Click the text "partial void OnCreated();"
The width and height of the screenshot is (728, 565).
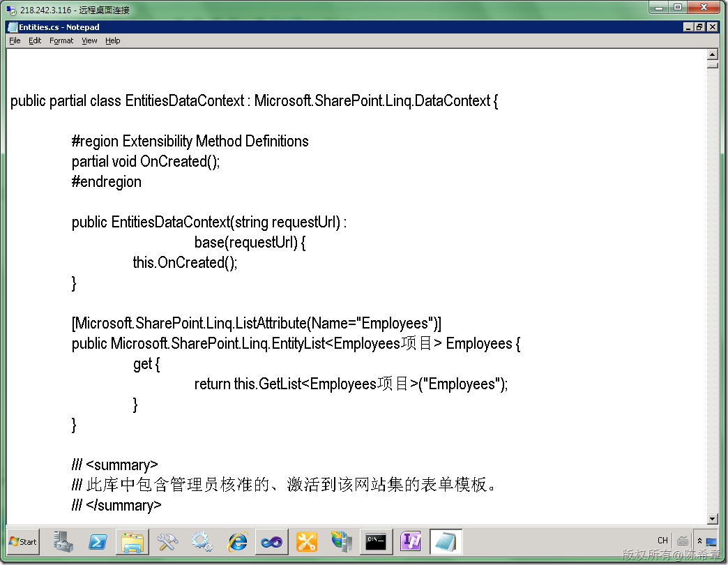pyautogui.click(x=146, y=162)
